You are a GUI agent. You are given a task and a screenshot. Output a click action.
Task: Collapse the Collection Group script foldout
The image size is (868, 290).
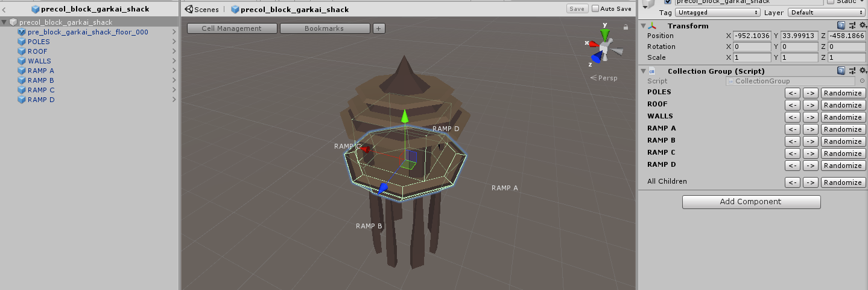(x=643, y=71)
